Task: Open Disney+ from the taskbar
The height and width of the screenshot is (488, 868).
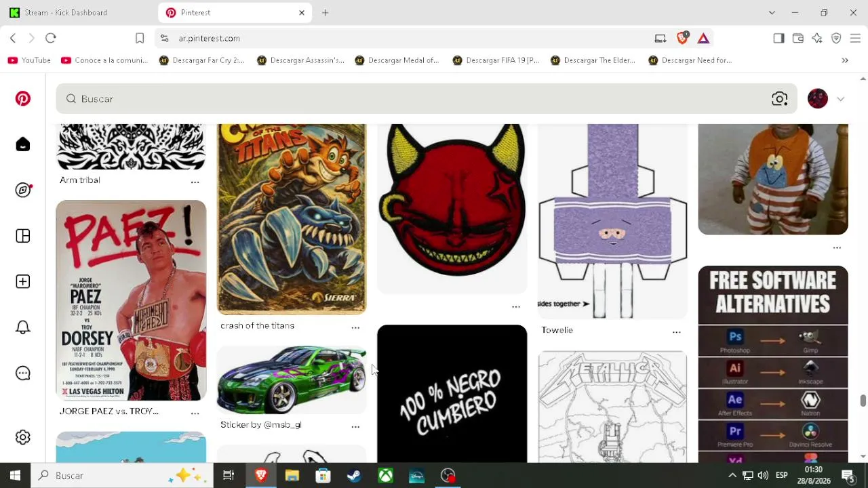Action: pos(417,476)
